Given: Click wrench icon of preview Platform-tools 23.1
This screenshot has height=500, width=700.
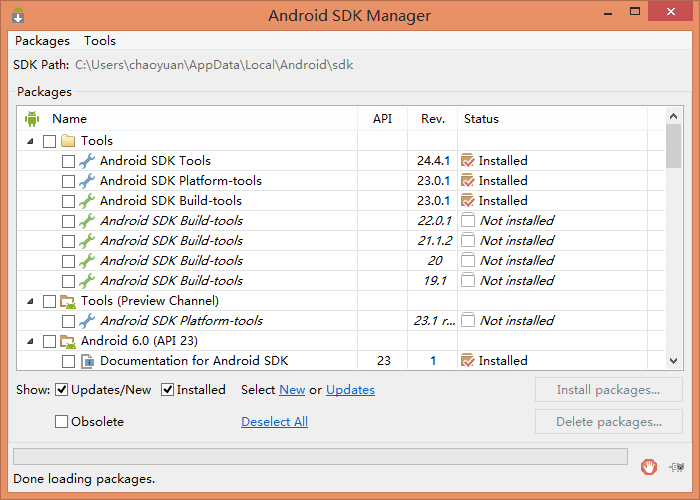Looking at the screenshot, I should click(x=87, y=321).
